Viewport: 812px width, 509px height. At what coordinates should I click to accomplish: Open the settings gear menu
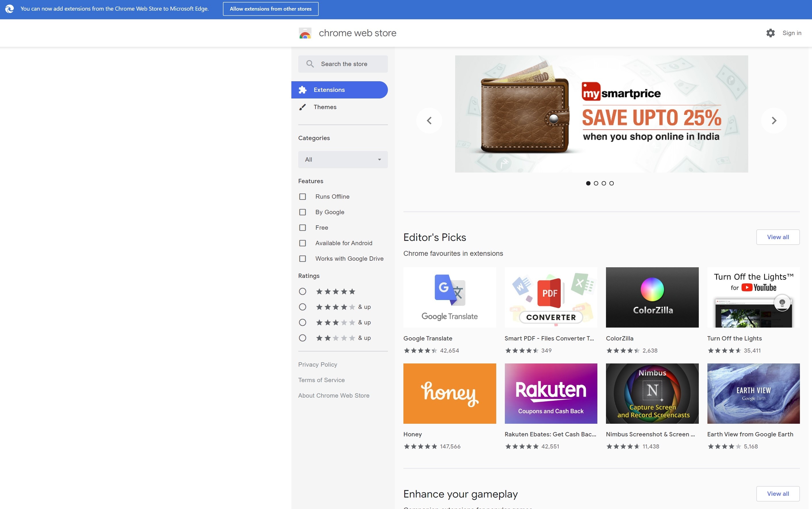[770, 33]
